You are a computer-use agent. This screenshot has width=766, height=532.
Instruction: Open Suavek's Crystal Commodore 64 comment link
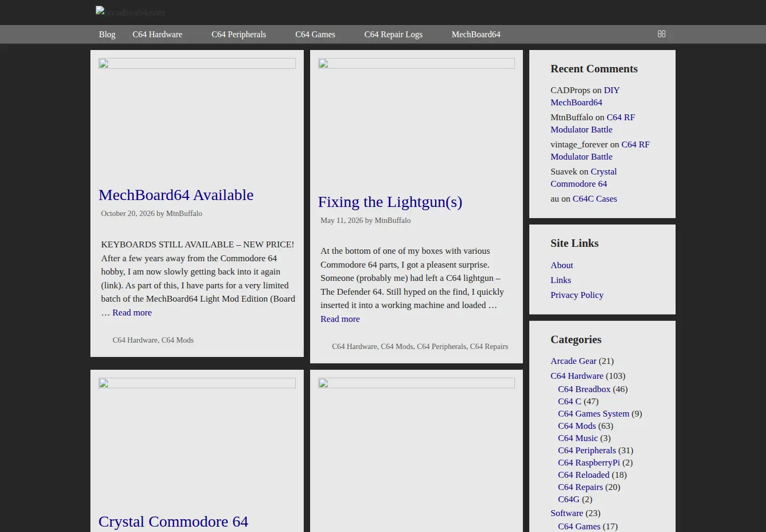[584, 178]
